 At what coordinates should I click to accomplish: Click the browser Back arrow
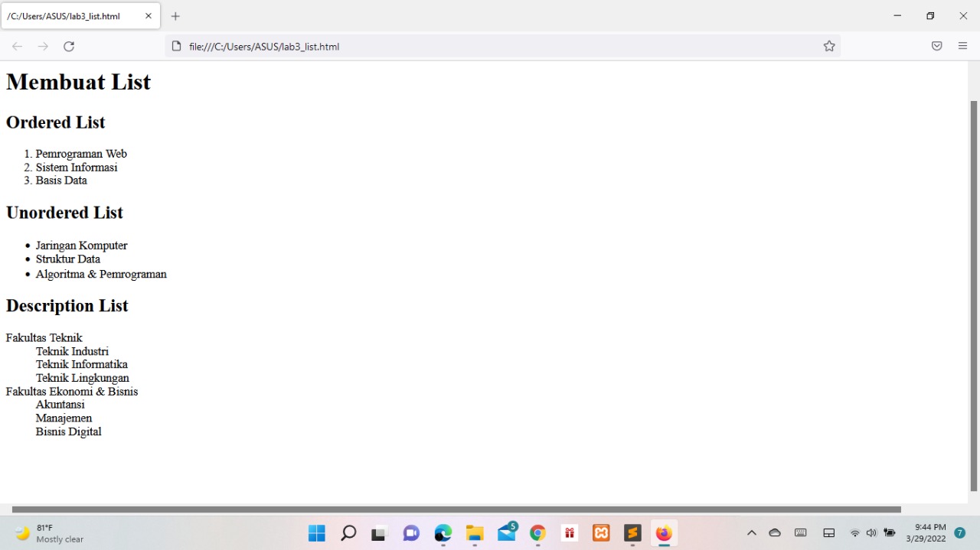coord(17,47)
